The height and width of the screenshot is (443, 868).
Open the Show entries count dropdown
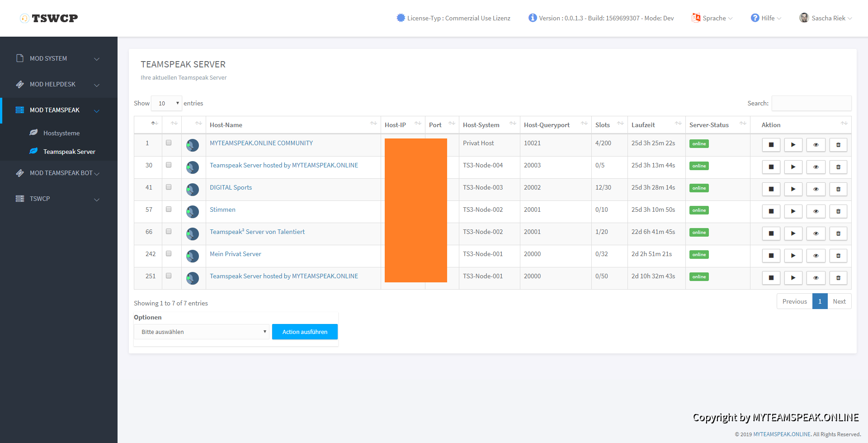[166, 103]
